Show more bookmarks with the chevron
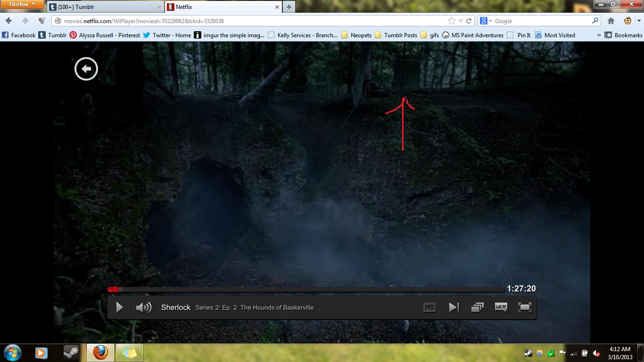 (x=599, y=35)
